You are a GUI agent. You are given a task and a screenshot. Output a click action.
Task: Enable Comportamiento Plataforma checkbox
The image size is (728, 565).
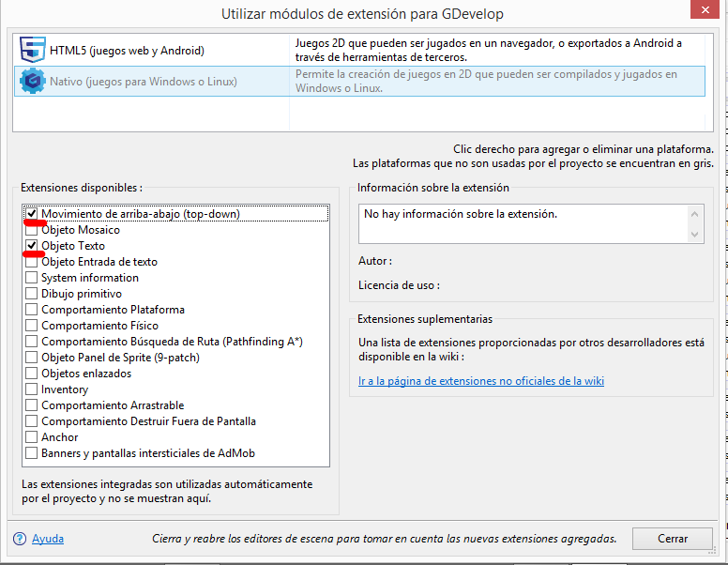[x=32, y=310]
